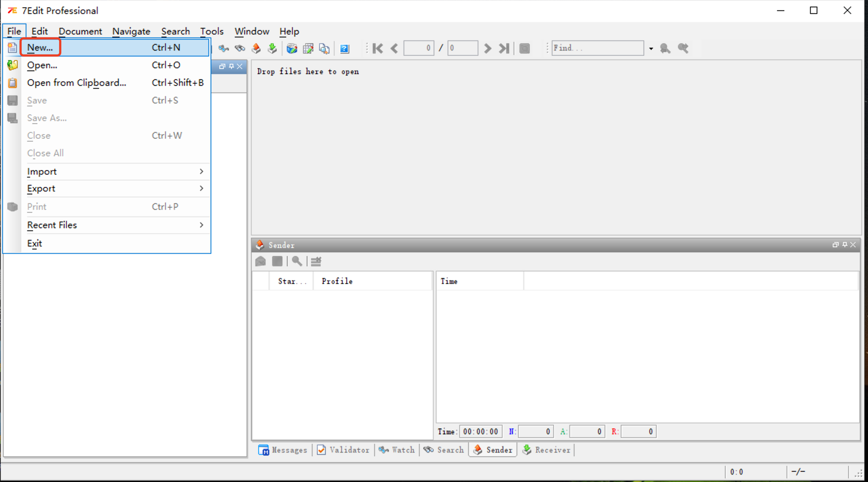The image size is (868, 482).
Task: Select Open from Clipboard... menu entry
Action: [76, 83]
